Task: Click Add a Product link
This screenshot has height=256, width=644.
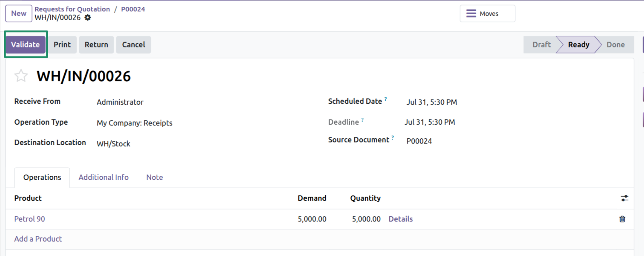Action: [x=38, y=239]
